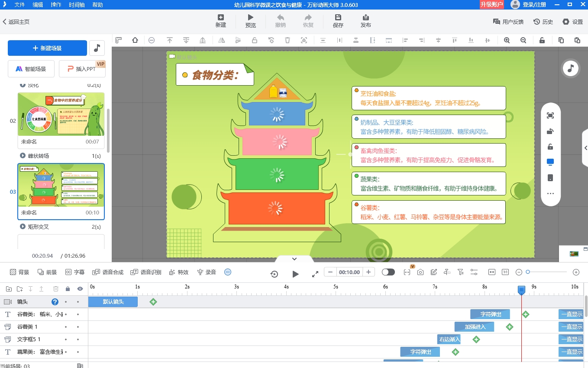
Task: Open the 时间轴 menu
Action: click(77, 5)
